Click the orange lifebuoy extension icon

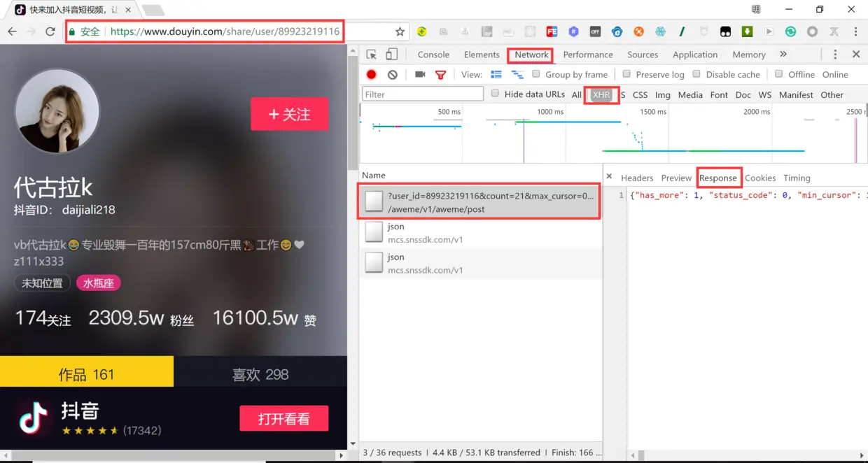(638, 31)
